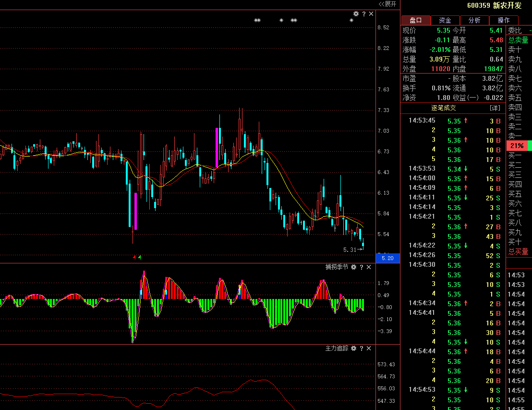Show help for 捕捞季节 indicator
This screenshot has height=410, width=532.
(362, 267)
